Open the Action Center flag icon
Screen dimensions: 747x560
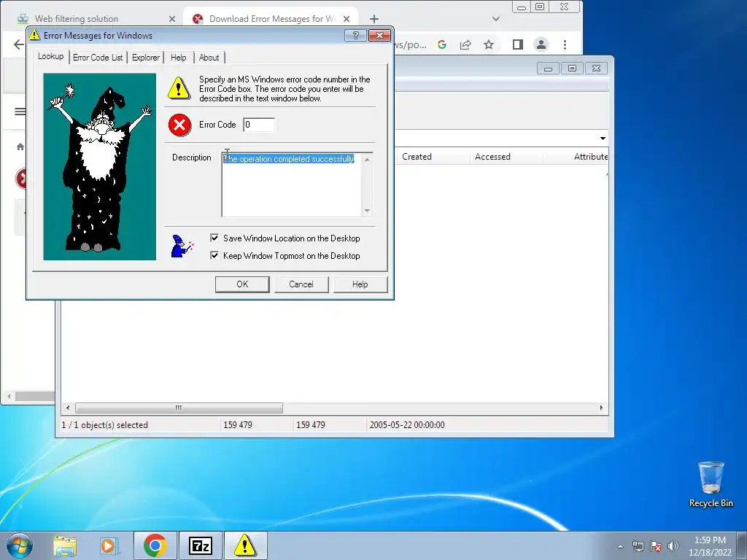point(656,546)
